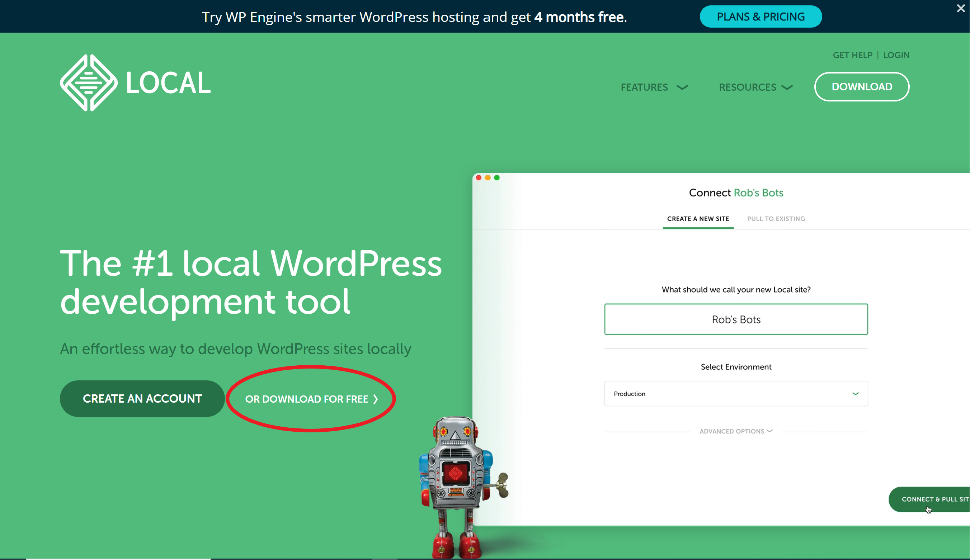Click the Local logo icon
The width and height of the screenshot is (970, 560).
[x=89, y=83]
